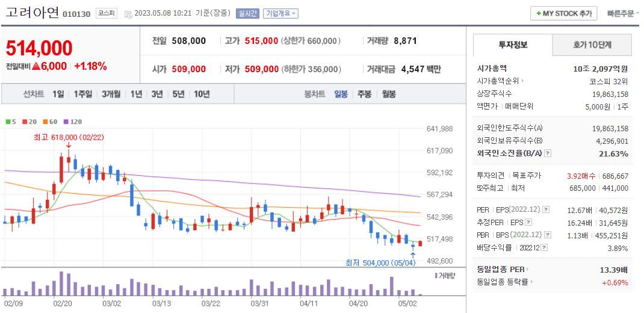Click the orange 60-day moving average legend

coord(50,122)
